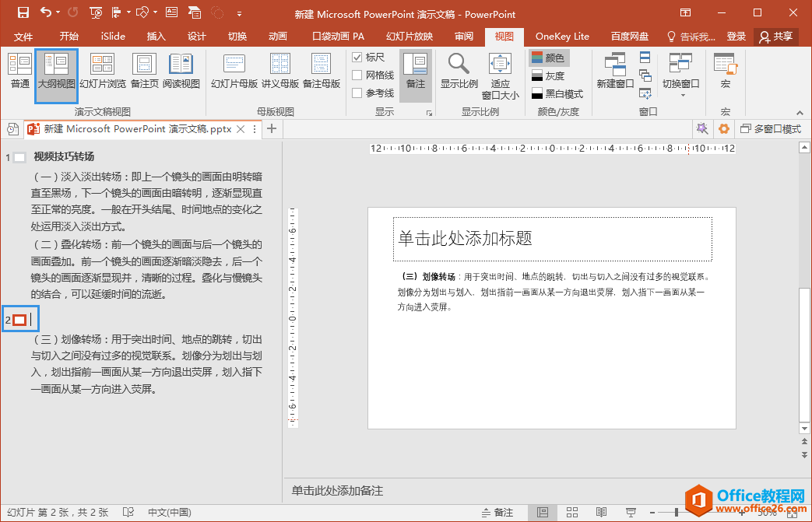The width and height of the screenshot is (812, 522).
Task: Expand the Switch Windows (切换窗口) dropdown
Action: tap(681, 94)
